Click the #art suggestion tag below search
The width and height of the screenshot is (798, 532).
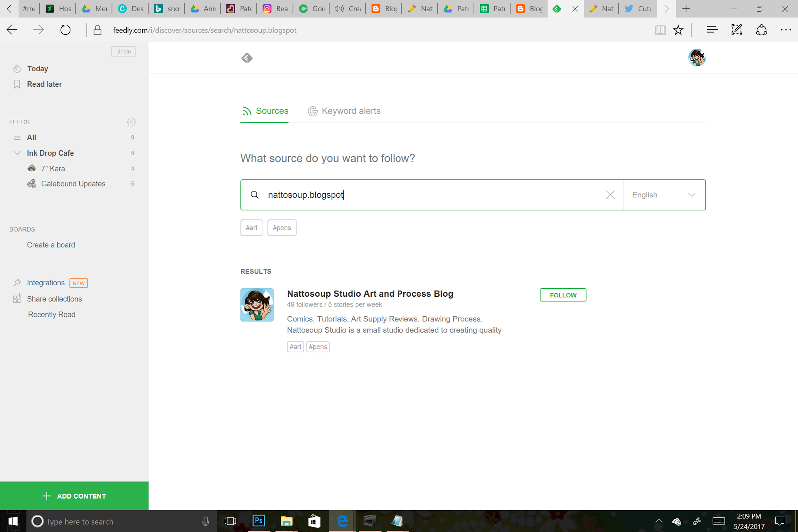[x=252, y=228]
